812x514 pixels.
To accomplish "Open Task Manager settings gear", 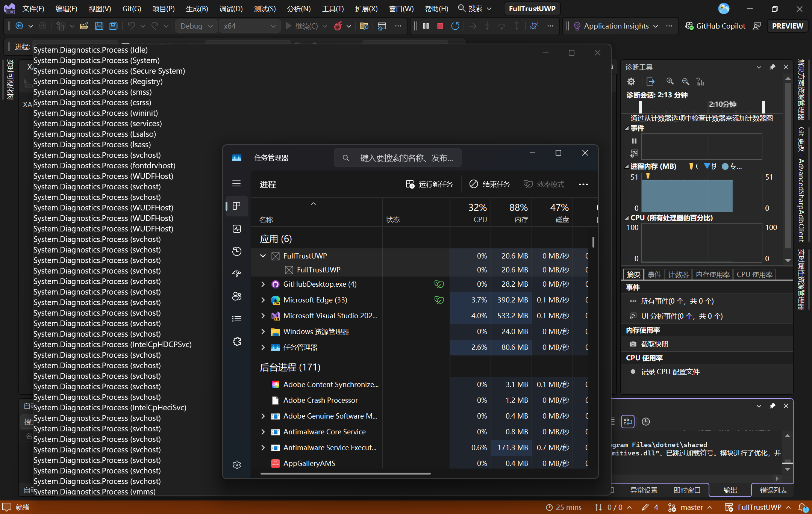I will pos(236,465).
